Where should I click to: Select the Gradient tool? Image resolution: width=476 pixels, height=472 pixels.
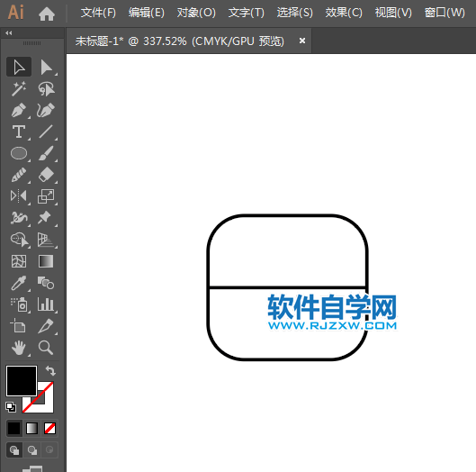[x=46, y=261]
